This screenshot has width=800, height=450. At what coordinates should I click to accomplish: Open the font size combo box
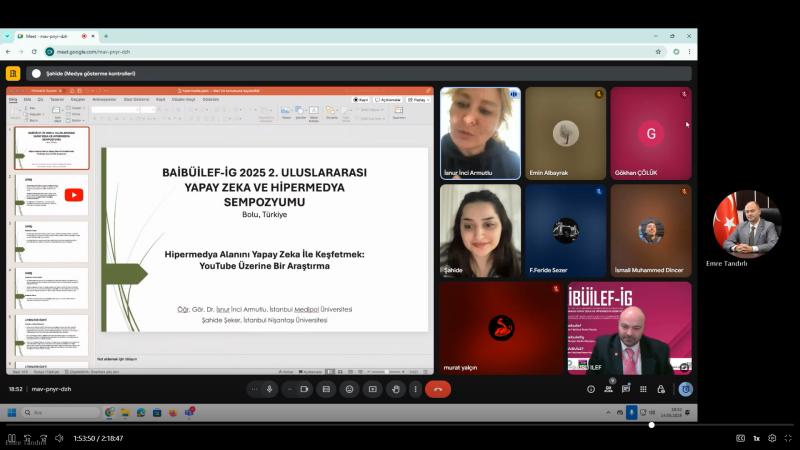point(147,110)
